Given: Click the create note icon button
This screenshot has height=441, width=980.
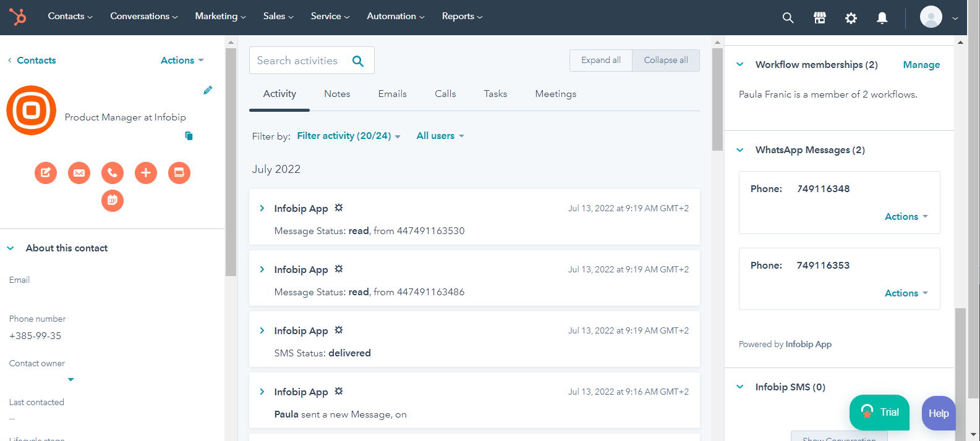Looking at the screenshot, I should click(x=46, y=173).
